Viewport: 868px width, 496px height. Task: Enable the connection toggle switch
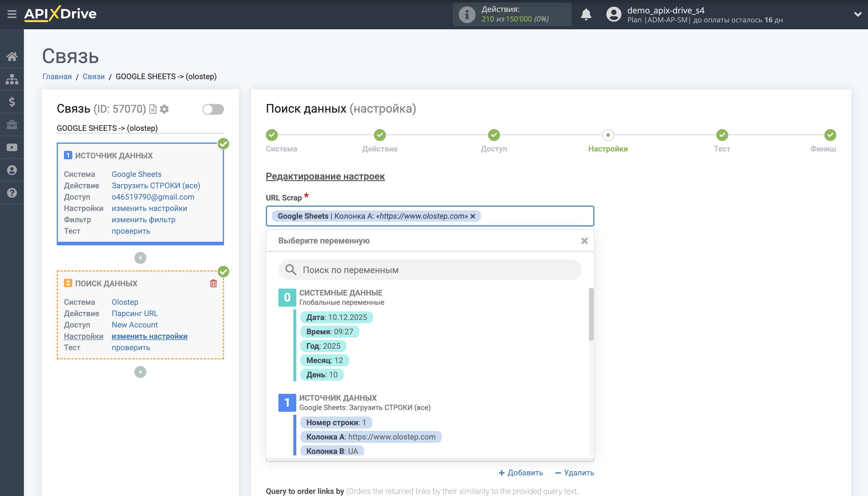[213, 109]
